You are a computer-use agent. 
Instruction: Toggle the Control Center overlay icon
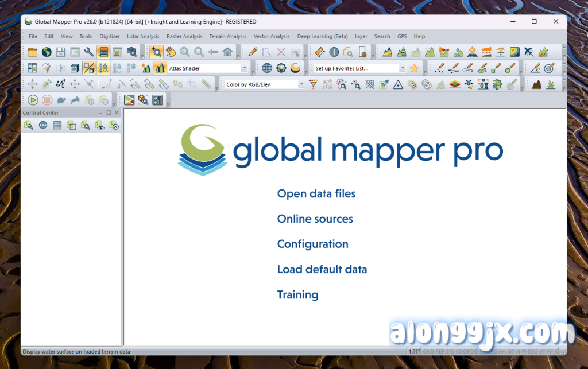(103, 52)
